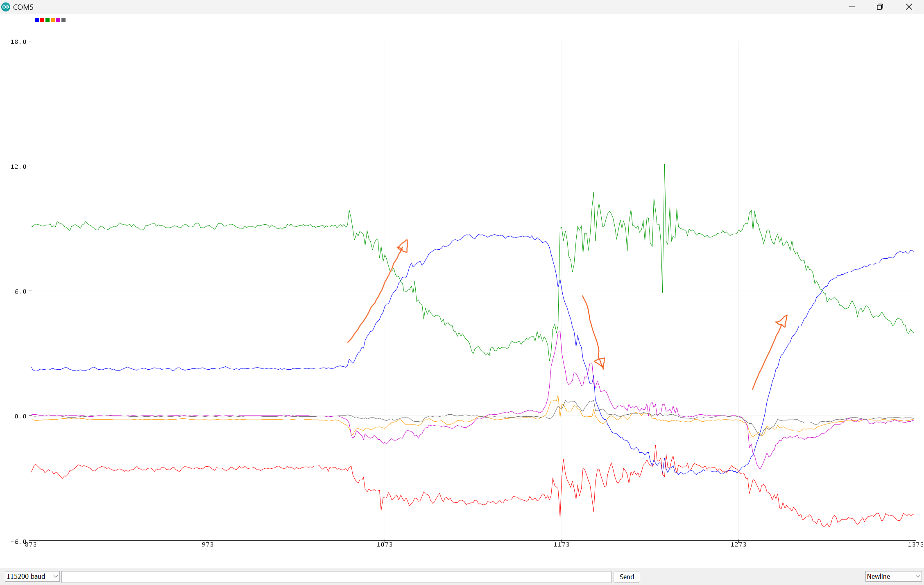Toggle the gray series legend square
Viewport: 924px width, 585px height.
point(63,20)
